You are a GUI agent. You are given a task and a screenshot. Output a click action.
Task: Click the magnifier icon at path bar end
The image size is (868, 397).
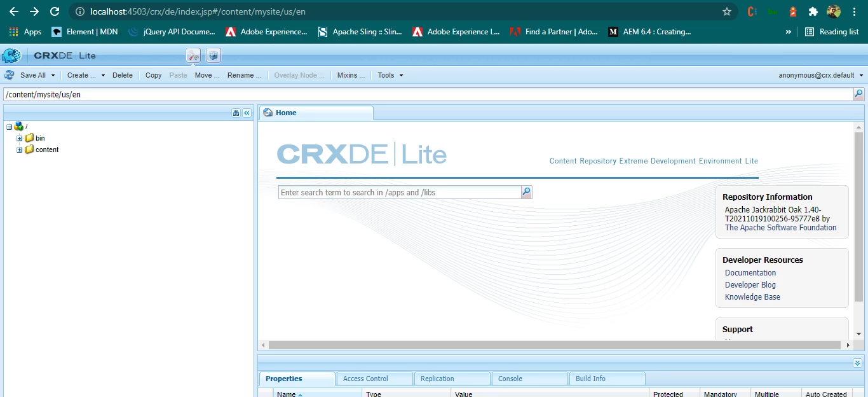(858, 94)
